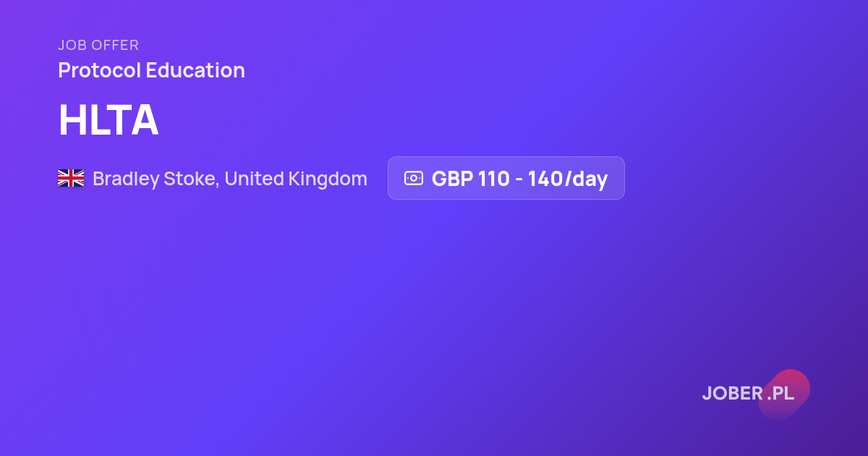
Task: Select the Bradley Stoke, United Kingdom location
Action: pos(230,179)
